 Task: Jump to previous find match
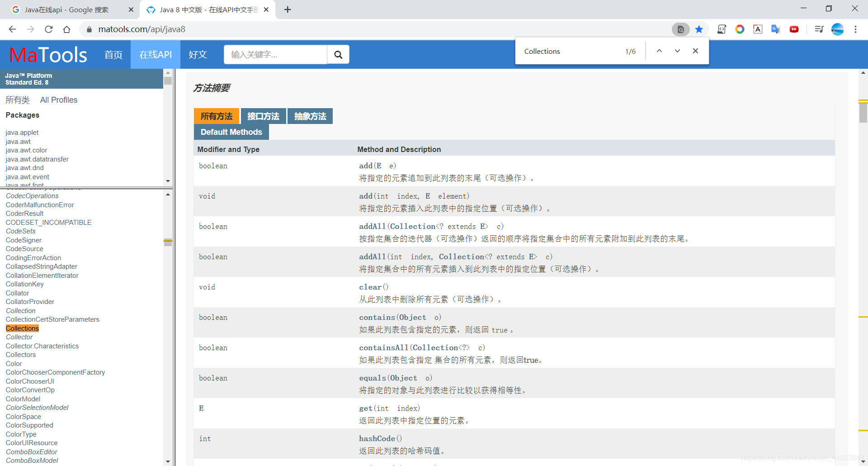point(659,51)
